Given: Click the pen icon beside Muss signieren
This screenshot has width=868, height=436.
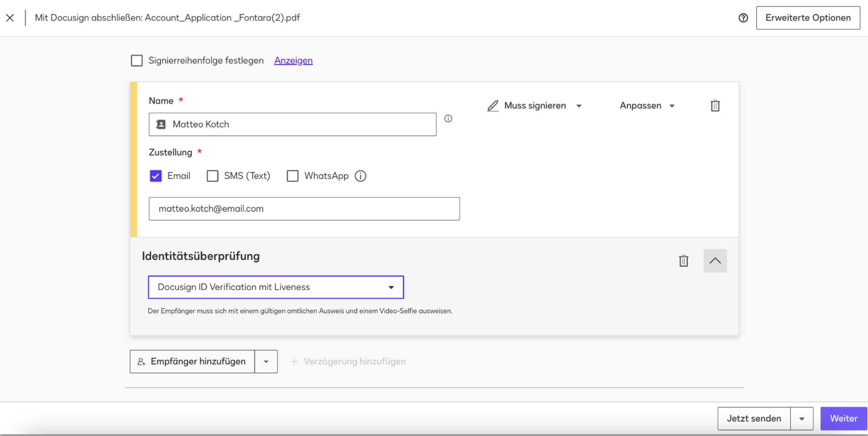Looking at the screenshot, I should [x=493, y=106].
